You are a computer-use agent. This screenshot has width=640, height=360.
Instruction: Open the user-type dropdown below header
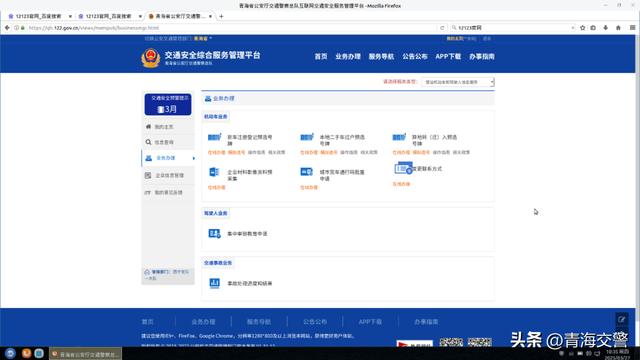(x=458, y=82)
